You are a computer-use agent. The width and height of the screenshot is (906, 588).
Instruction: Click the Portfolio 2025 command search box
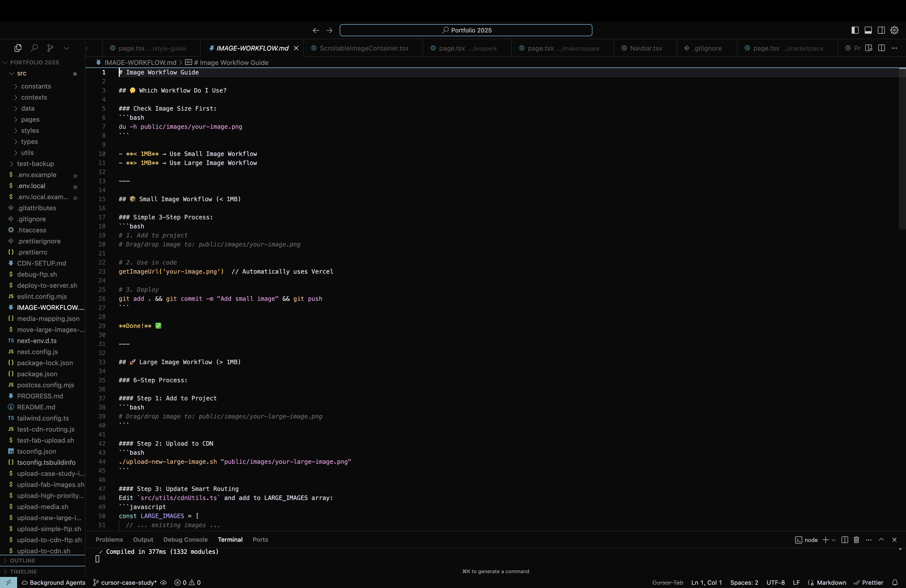pyautogui.click(x=466, y=30)
